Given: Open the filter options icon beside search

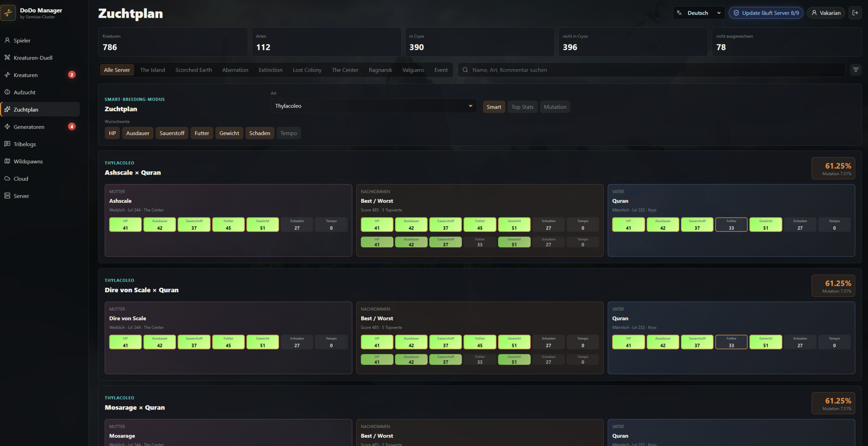Looking at the screenshot, I should click(856, 70).
